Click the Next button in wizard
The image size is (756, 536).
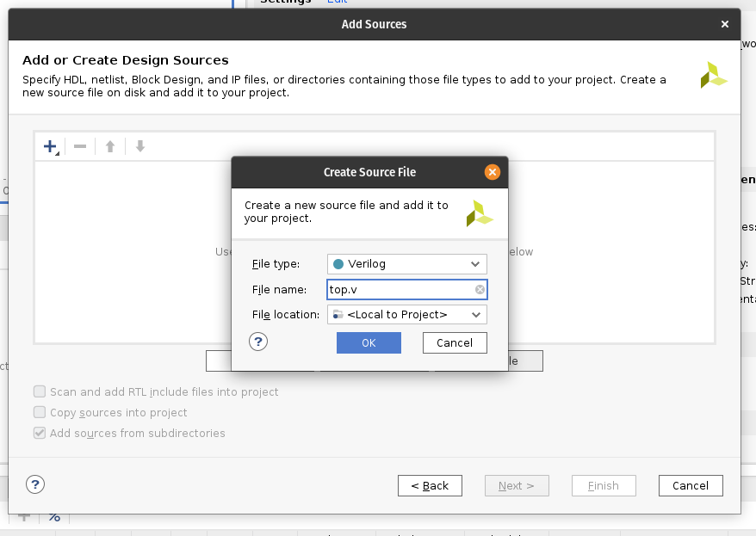(517, 485)
